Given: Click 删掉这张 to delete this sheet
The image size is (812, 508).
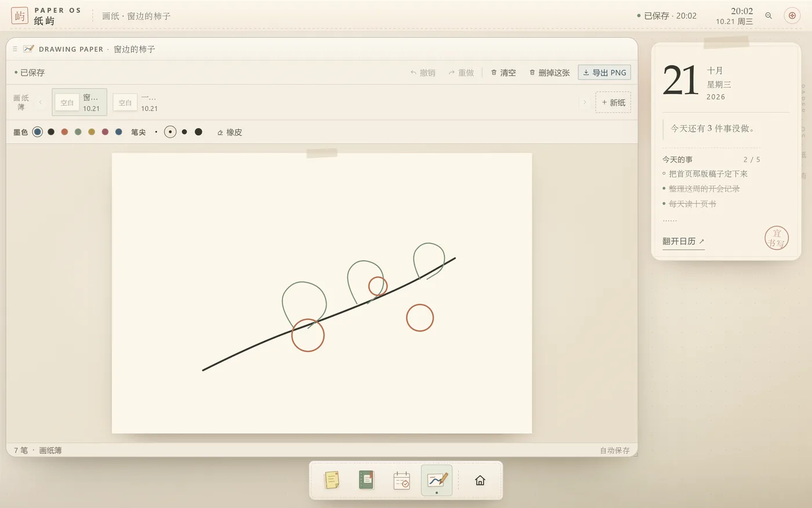Looking at the screenshot, I should click(x=549, y=73).
